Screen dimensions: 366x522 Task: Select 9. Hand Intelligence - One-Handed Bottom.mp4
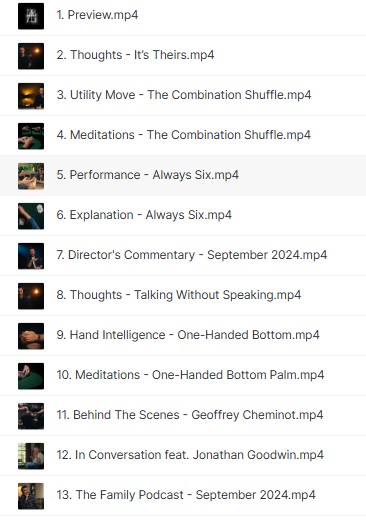[188, 335]
